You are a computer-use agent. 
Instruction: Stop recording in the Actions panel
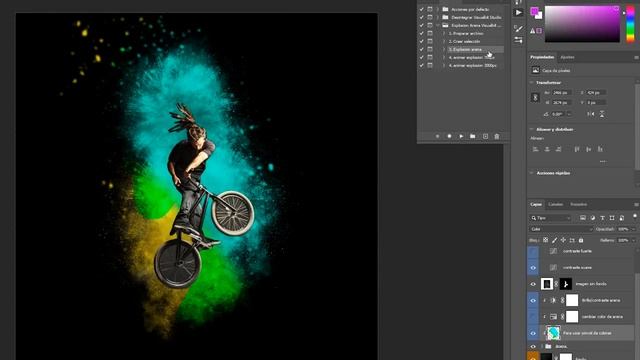(x=438, y=136)
